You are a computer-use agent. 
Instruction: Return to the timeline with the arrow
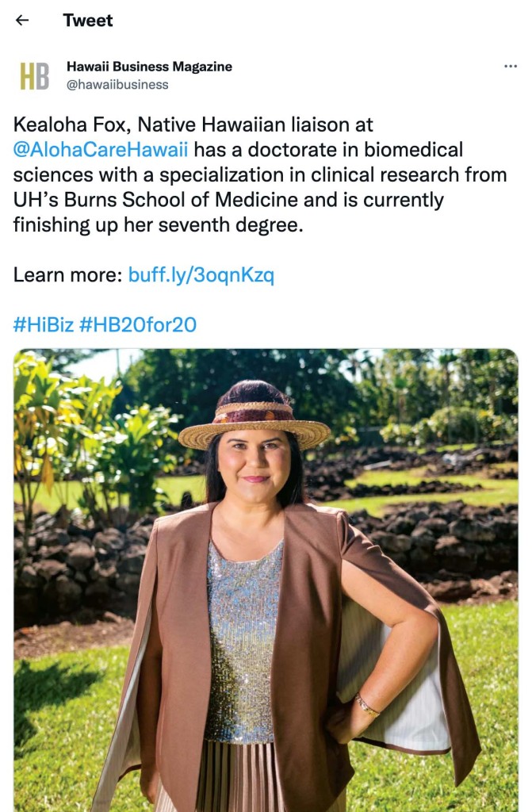pos(21,21)
